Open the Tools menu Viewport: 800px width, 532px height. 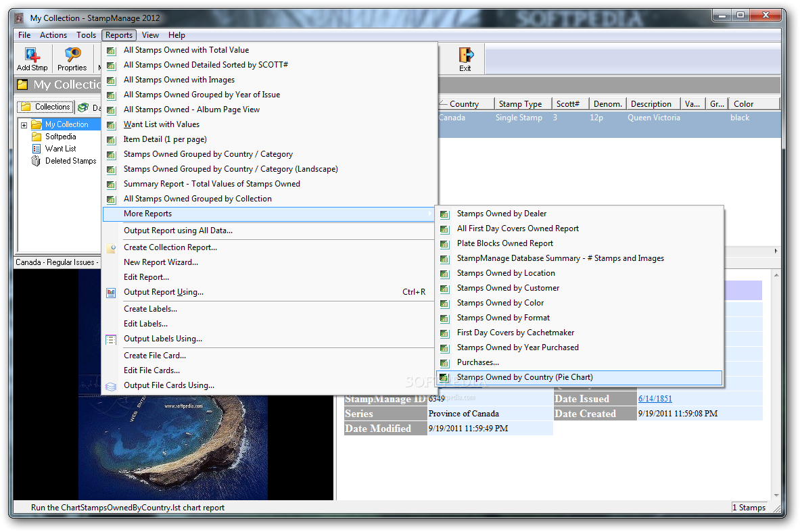(x=87, y=35)
